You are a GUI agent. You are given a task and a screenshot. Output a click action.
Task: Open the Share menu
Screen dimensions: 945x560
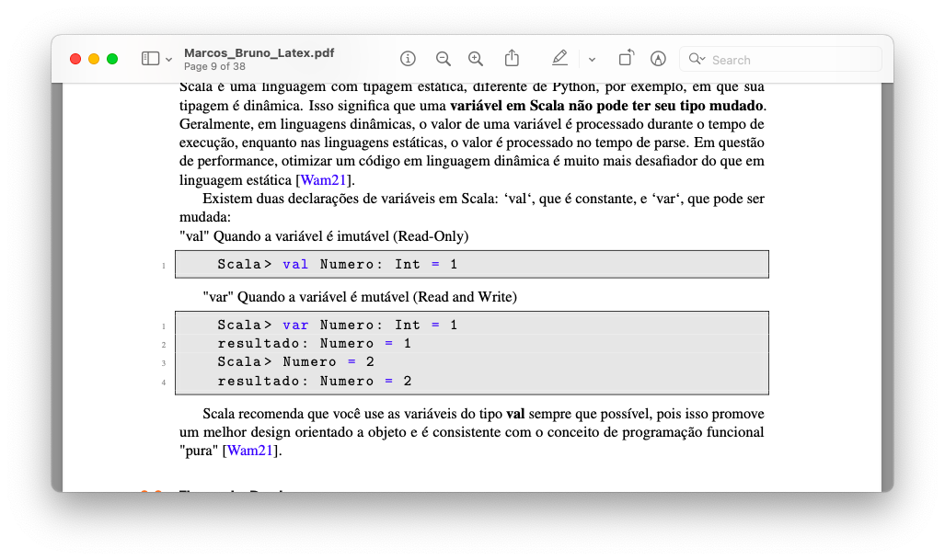coord(512,58)
